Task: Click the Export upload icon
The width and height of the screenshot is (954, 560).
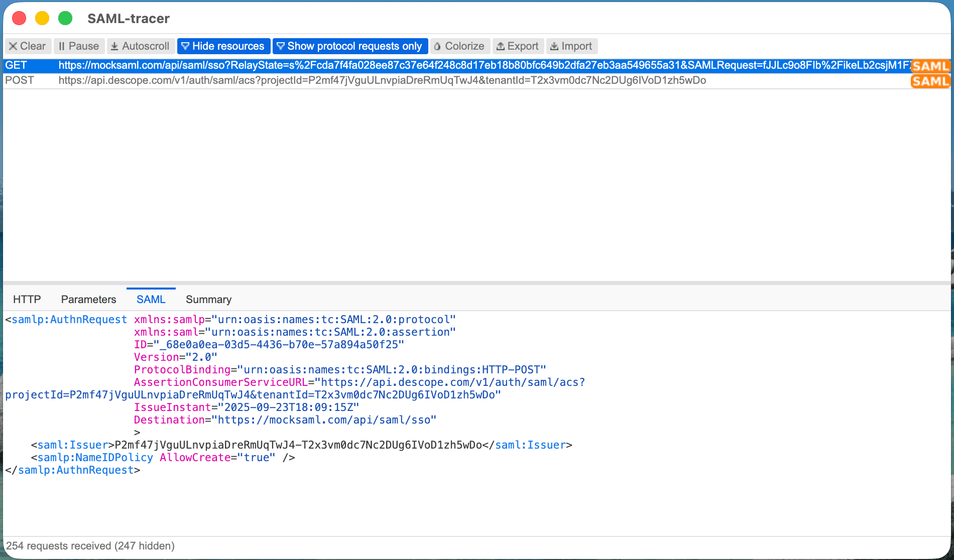Action: pos(501,46)
